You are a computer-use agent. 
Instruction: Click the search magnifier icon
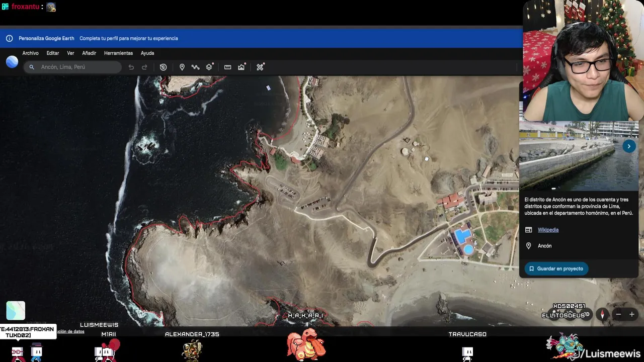[x=32, y=67]
